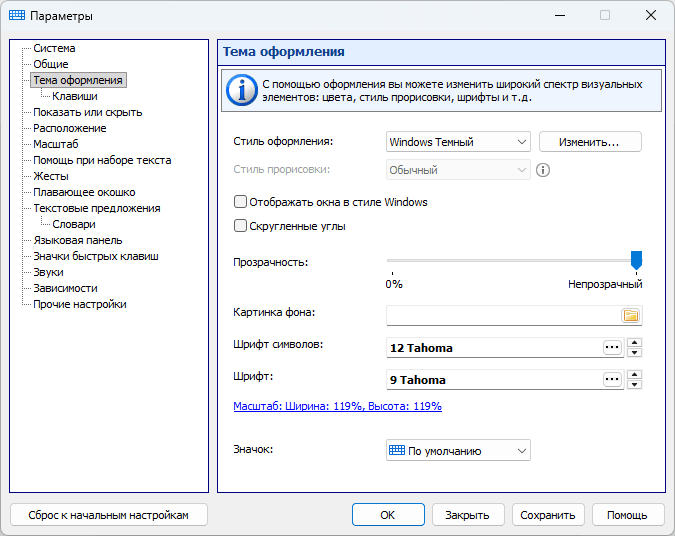Click the info icon beside Стиль прорисовки
Viewport: 675px width, 536px height.
[542, 170]
